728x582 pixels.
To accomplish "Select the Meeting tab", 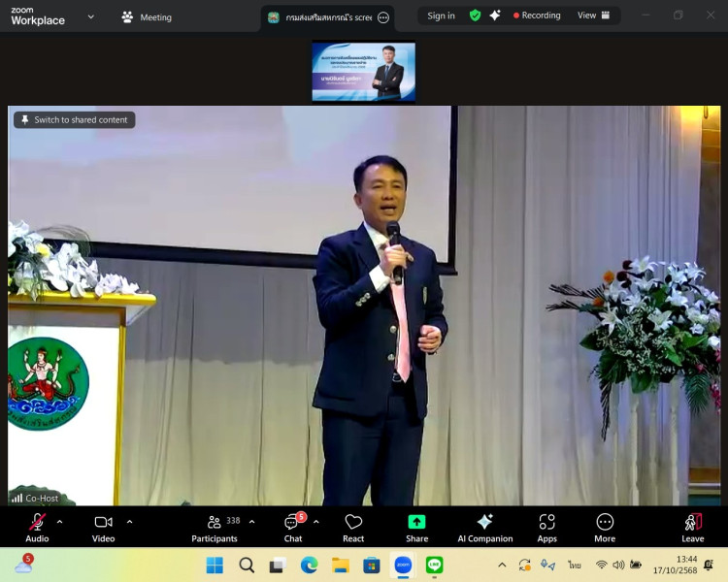I will click(147, 16).
